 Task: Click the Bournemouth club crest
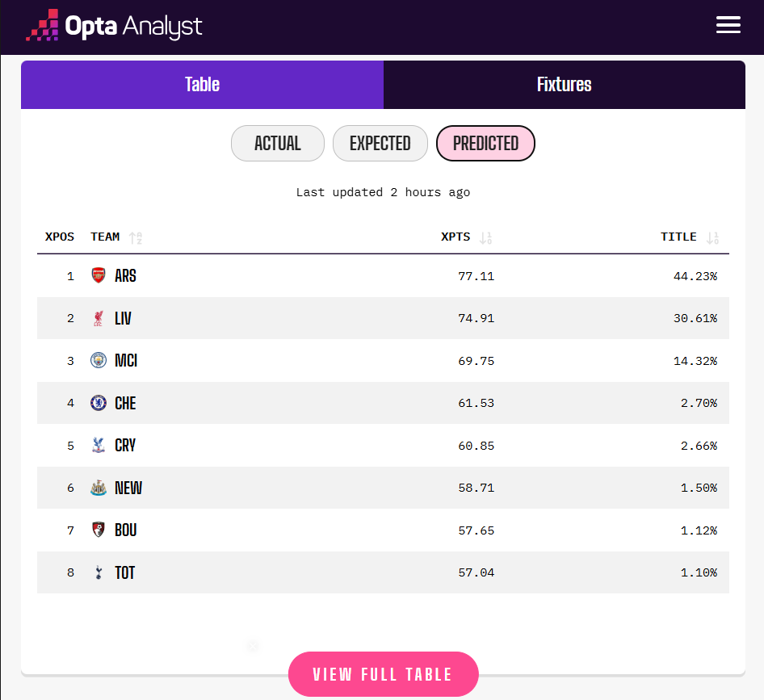[99, 530]
